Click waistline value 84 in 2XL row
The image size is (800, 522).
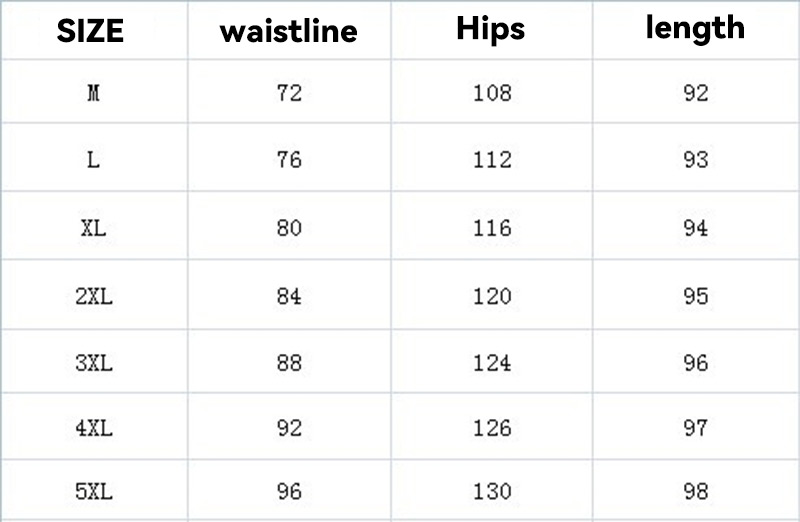point(289,296)
